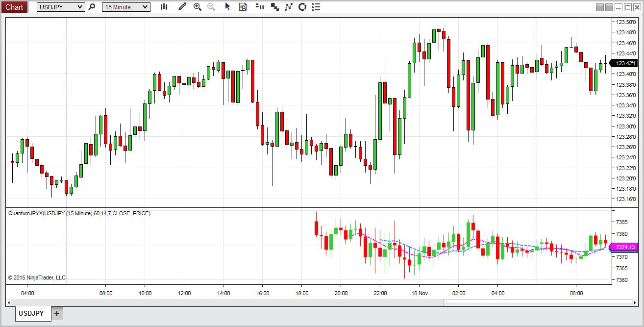Click the 7360 indicator axis label
644x327 pixels.
coord(622,280)
